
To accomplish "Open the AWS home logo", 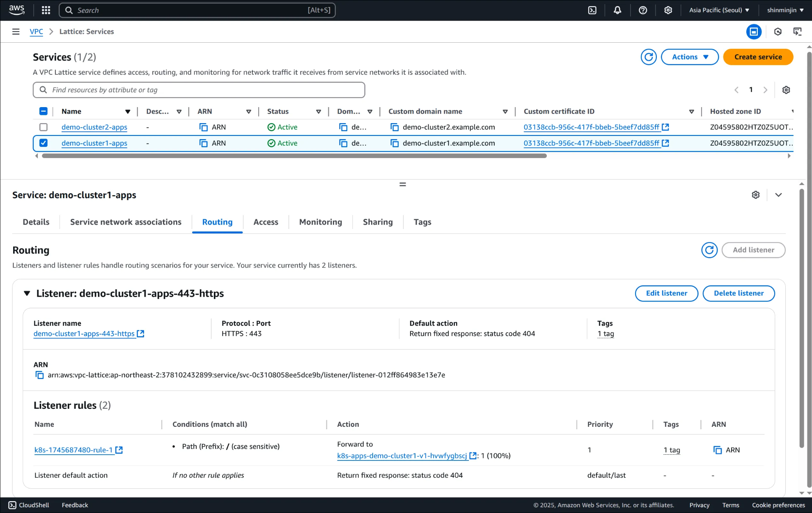I will (x=16, y=10).
